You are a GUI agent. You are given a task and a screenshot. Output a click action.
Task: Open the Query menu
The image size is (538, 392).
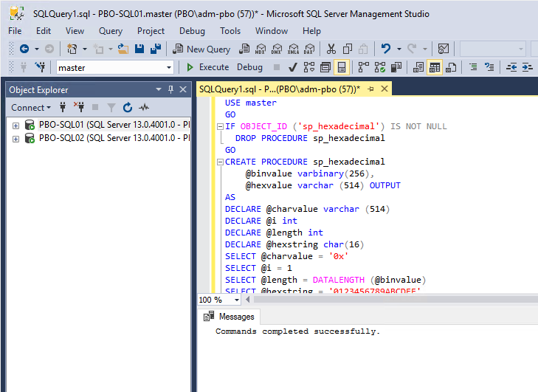(111, 31)
